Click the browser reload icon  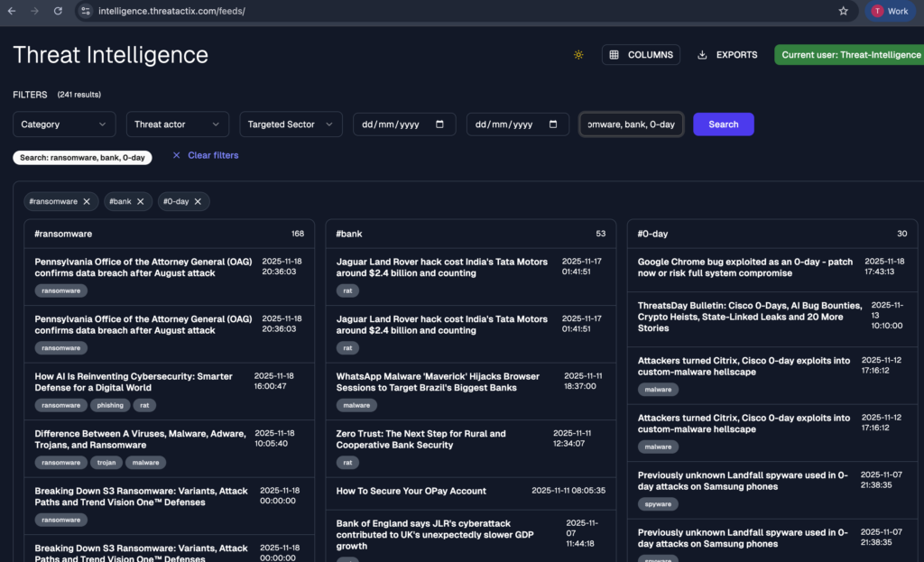point(58,11)
